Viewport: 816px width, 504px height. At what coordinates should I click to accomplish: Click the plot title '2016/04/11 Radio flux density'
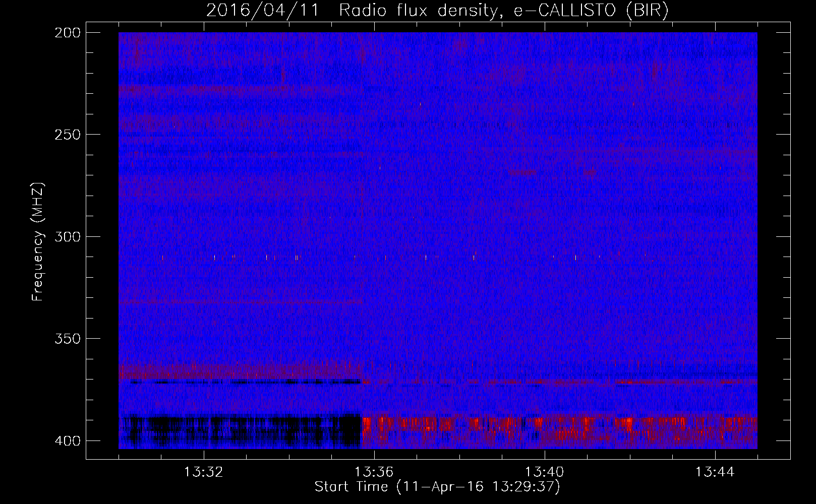coord(437,11)
